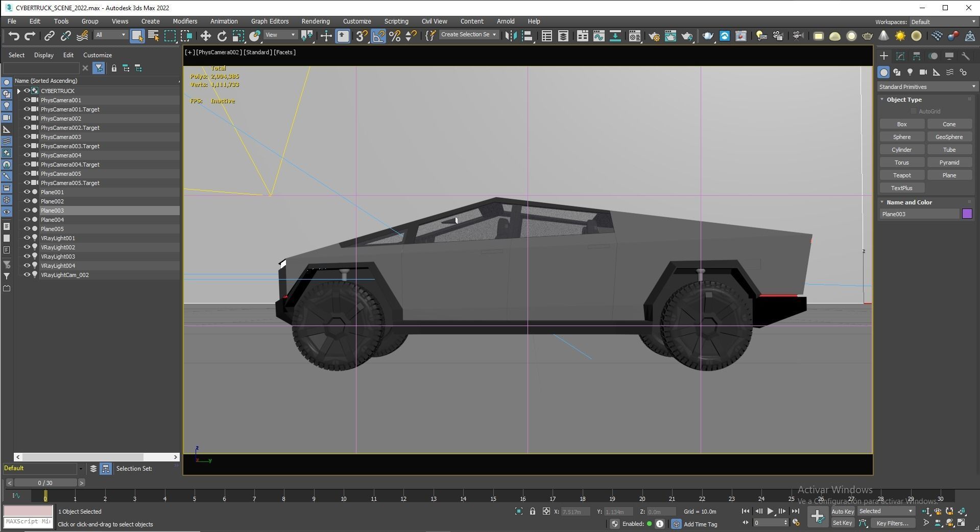The height and width of the screenshot is (532, 980).
Task: Click the Play Animation button
Action: coord(771,511)
